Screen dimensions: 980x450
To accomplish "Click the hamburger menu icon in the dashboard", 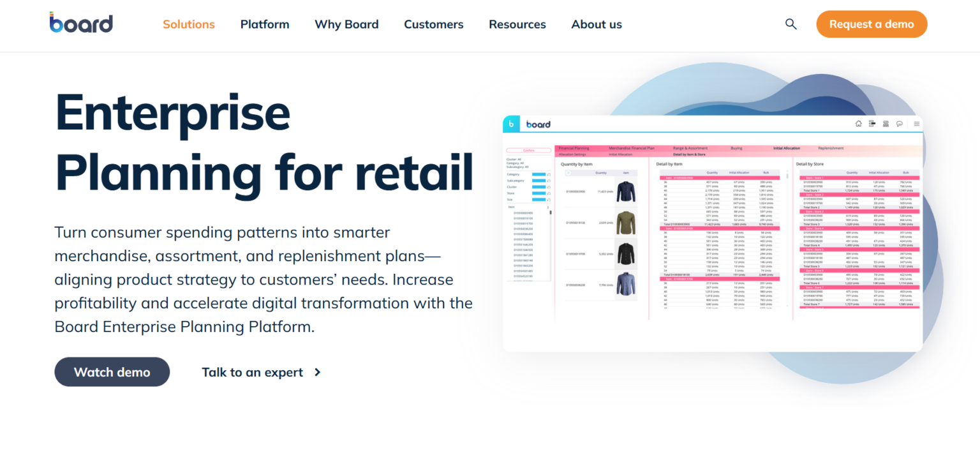I will [x=916, y=123].
